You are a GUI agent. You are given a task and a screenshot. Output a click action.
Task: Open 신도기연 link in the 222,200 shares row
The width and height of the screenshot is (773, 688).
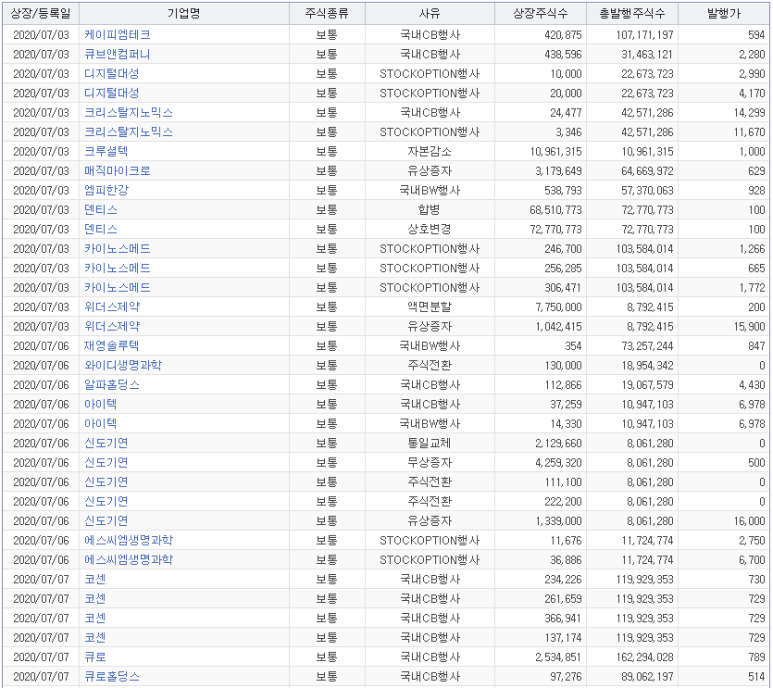[x=106, y=502]
